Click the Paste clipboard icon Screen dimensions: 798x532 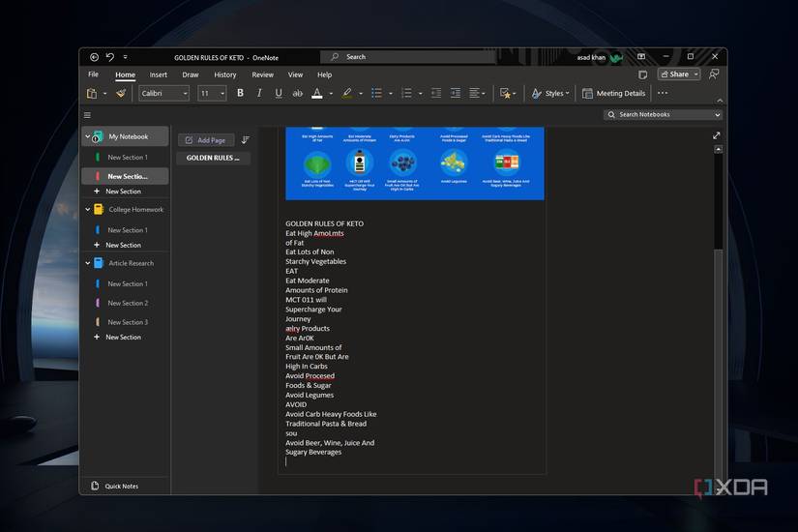(92, 93)
